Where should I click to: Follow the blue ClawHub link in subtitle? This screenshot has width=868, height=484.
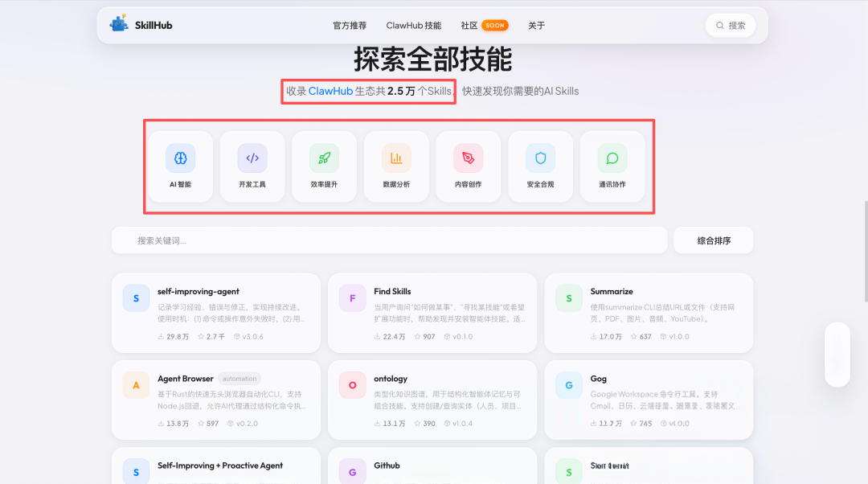pos(330,92)
